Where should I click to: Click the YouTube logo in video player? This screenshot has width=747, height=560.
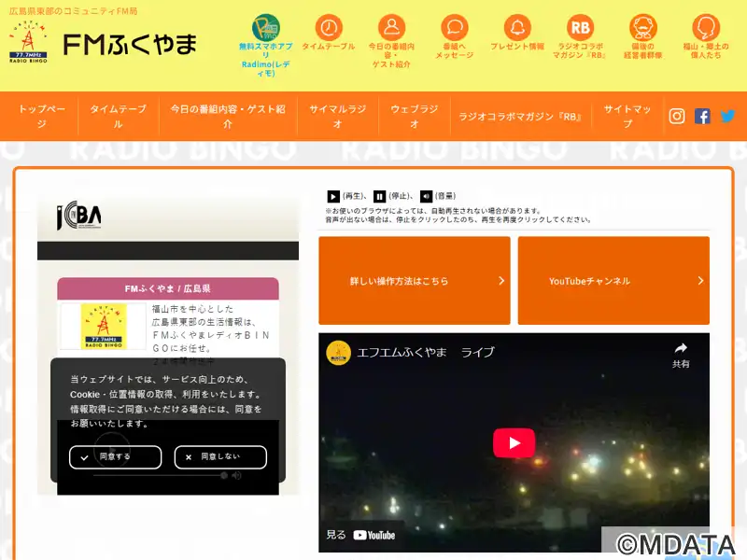pos(374,535)
